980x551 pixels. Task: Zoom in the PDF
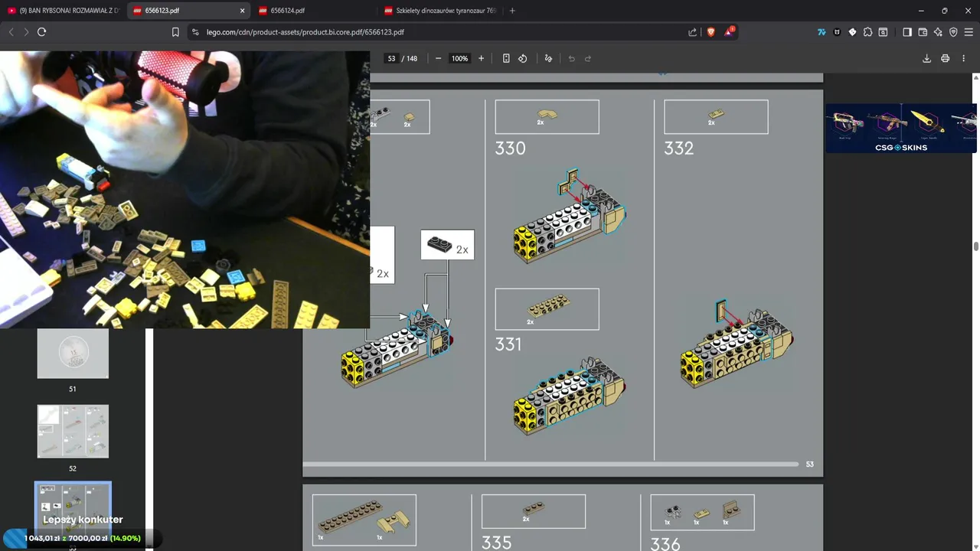pyautogui.click(x=481, y=58)
